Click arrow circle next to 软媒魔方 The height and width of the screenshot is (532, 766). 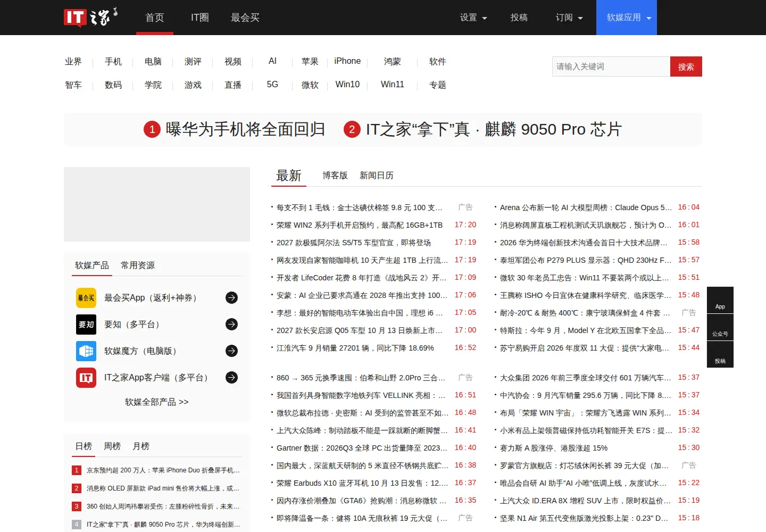[x=231, y=351]
